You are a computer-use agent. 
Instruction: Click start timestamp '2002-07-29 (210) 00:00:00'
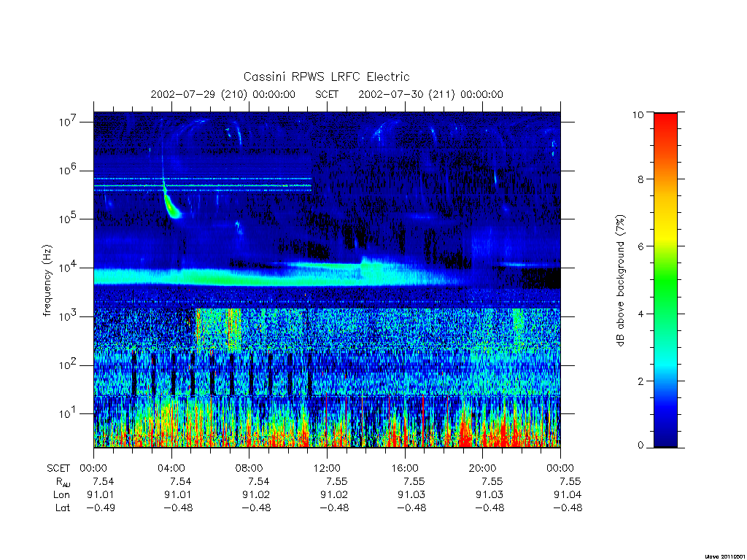pos(223,94)
